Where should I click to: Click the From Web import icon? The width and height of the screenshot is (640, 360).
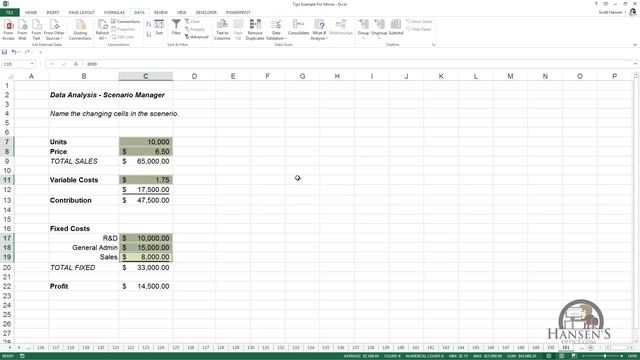[x=22, y=30]
